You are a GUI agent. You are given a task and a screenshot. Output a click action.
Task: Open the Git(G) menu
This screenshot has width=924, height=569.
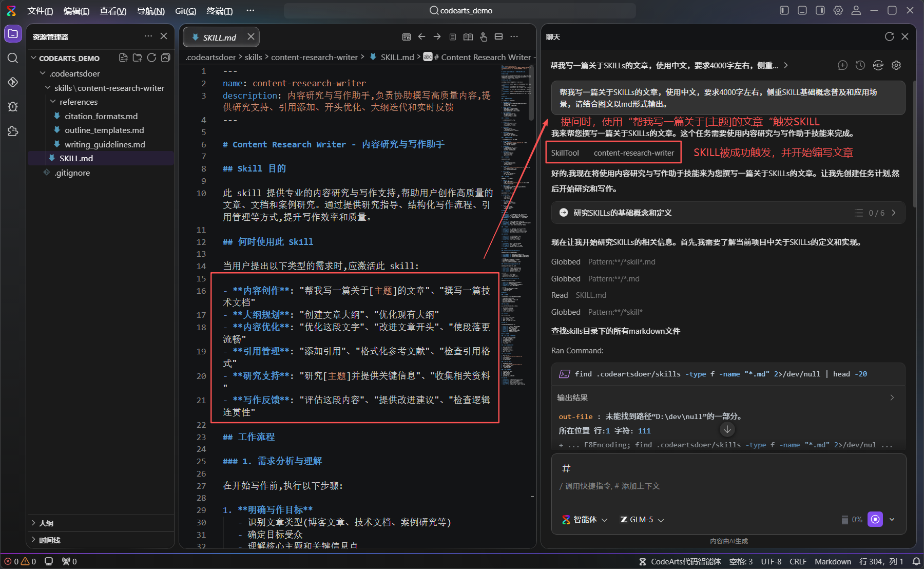[x=185, y=10]
